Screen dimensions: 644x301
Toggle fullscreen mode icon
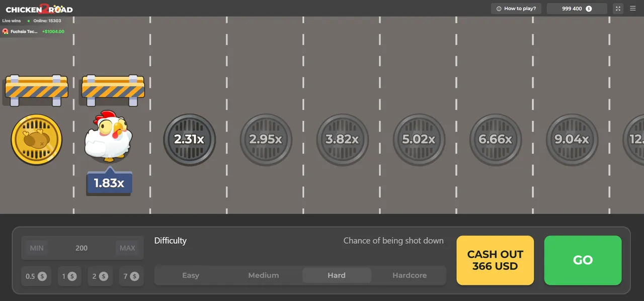(x=618, y=9)
